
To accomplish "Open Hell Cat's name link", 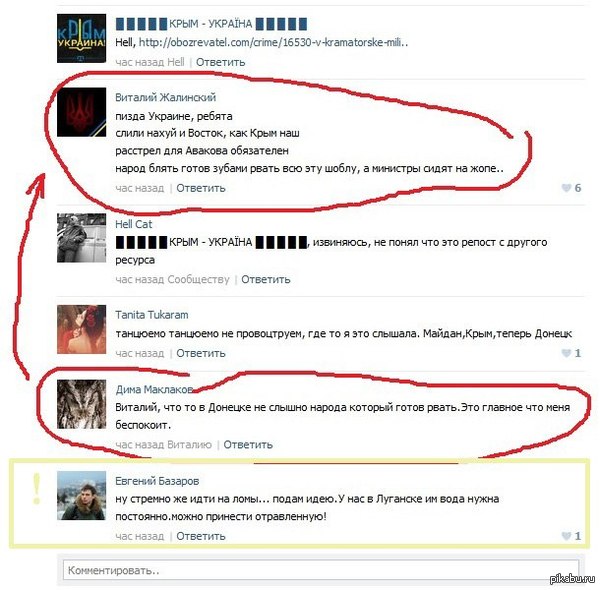I will pyautogui.click(x=134, y=224).
